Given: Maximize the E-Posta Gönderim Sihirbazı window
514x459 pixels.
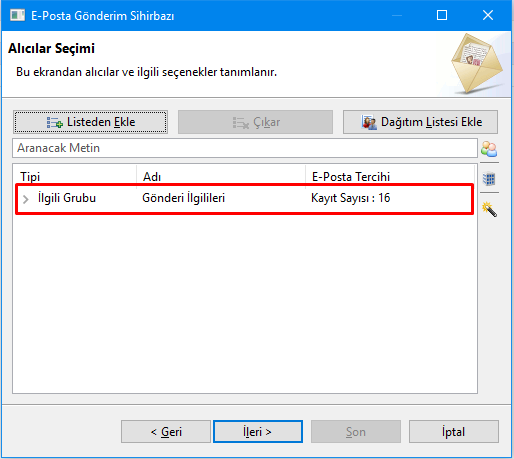Looking at the screenshot, I should [442, 15].
